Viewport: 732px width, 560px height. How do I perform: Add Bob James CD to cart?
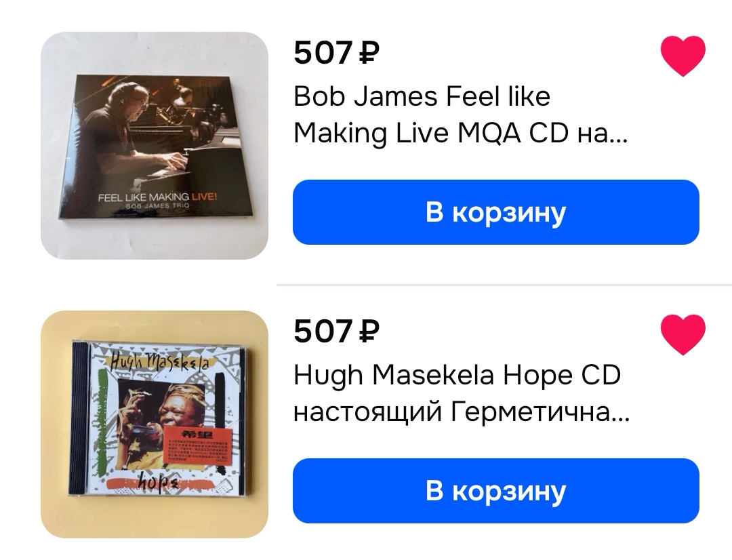(495, 212)
